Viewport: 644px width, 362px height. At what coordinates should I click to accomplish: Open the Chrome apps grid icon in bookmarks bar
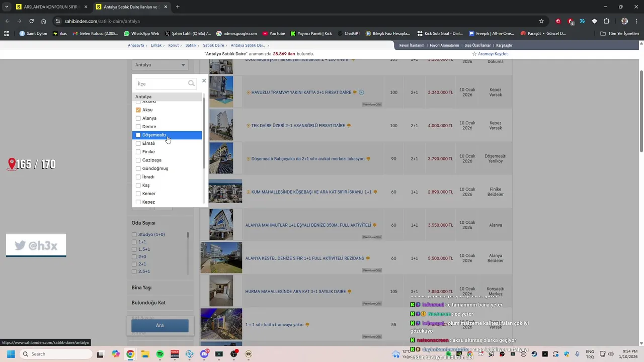click(x=7, y=34)
